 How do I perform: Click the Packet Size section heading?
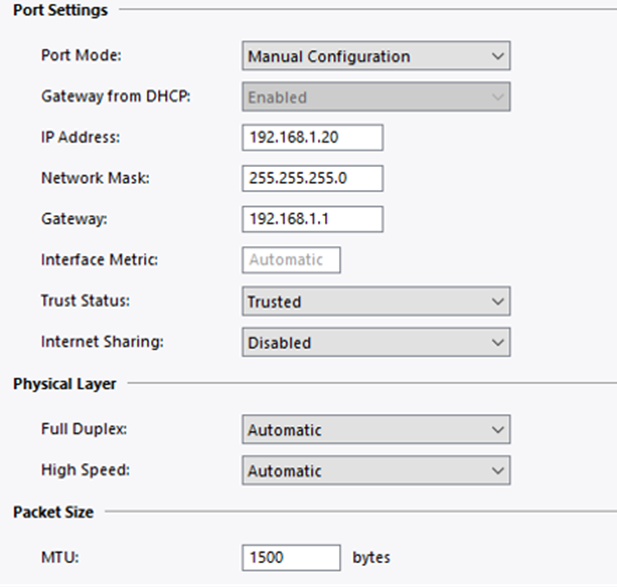(54, 512)
